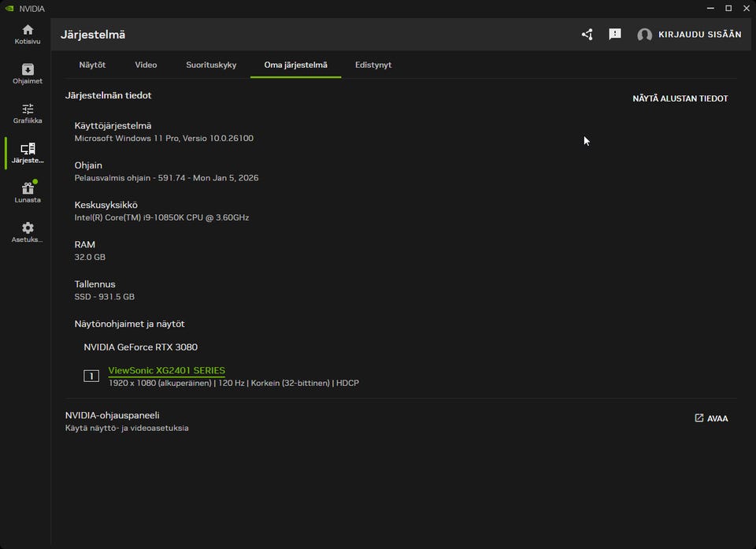Open the Grafiikka graphics section

click(28, 113)
